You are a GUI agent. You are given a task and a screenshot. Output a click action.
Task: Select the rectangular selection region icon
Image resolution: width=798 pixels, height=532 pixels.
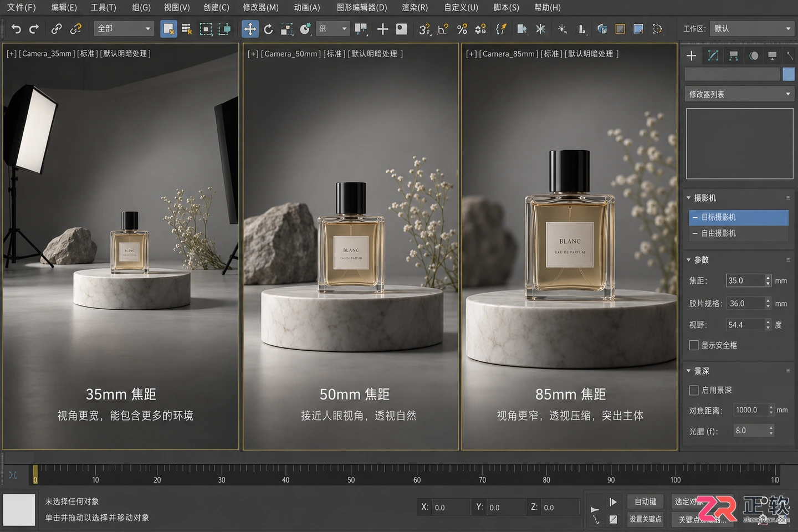click(206, 29)
